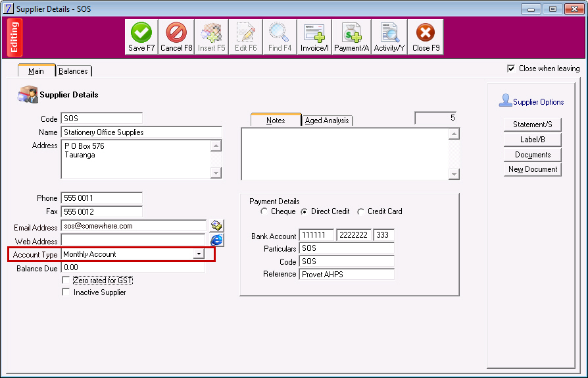The image size is (588, 378).
Task: Cancel editing with Cancel F8 icon
Action: coord(176,37)
